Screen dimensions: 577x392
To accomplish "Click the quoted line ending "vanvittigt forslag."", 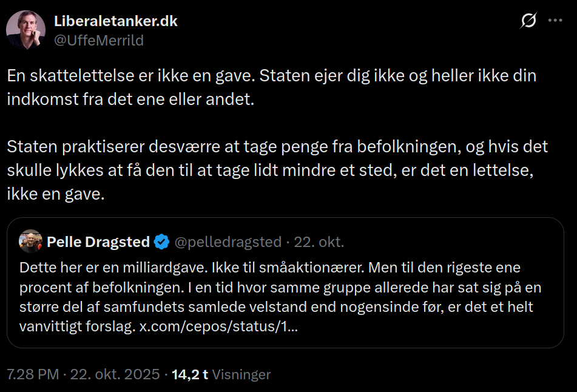I will coord(78,326).
